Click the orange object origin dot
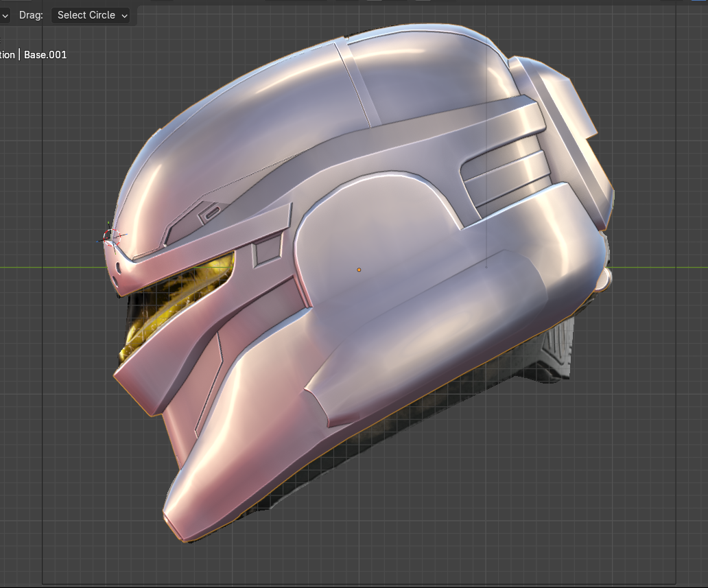The width and height of the screenshot is (708, 588). [359, 270]
